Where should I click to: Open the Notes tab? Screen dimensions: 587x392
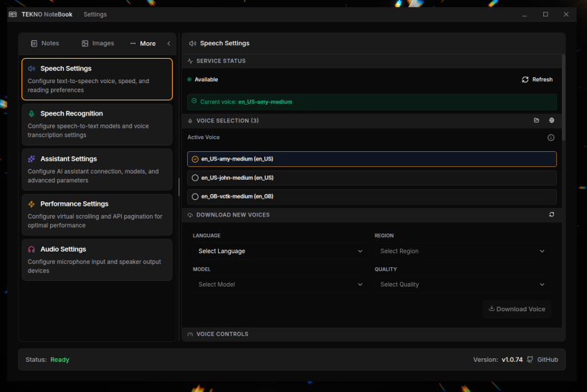(44, 44)
